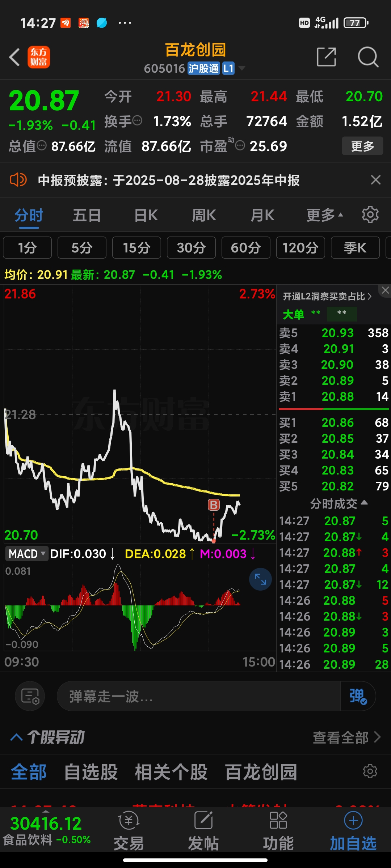Close the L2 order panel
The width and height of the screenshot is (391, 868).
point(385,290)
